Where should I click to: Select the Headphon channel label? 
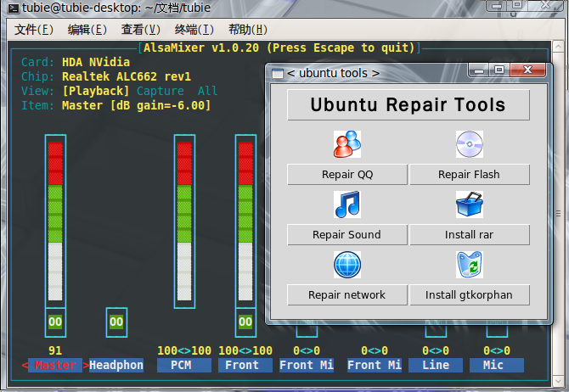[116, 365]
